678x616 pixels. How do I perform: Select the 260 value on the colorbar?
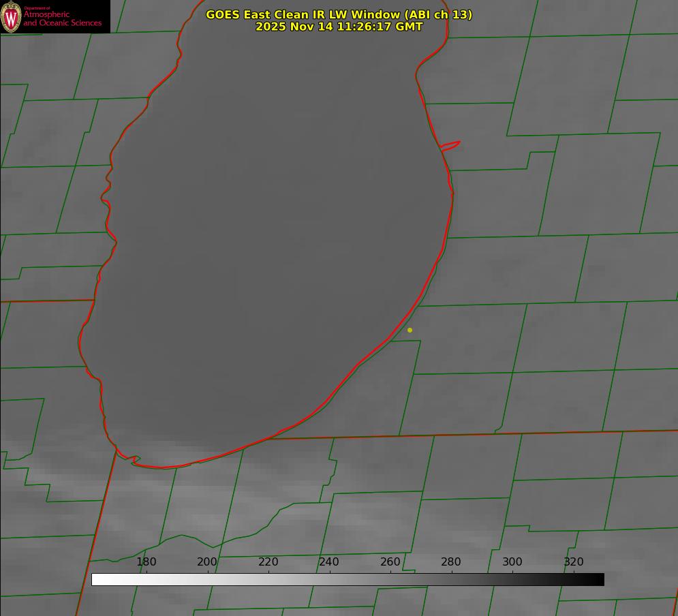(x=390, y=561)
